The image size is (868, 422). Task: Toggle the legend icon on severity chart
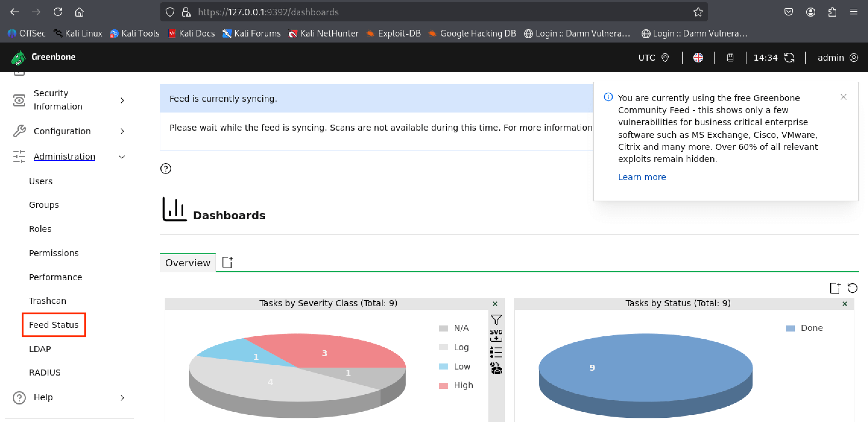coord(496,352)
